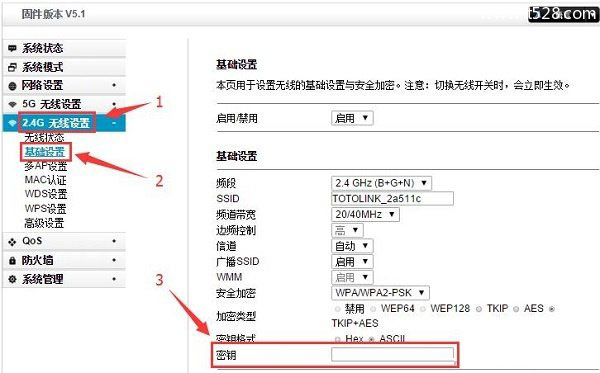The height and width of the screenshot is (373, 600).
Task: Click the 系统状态 monitor icon
Action: point(12,48)
